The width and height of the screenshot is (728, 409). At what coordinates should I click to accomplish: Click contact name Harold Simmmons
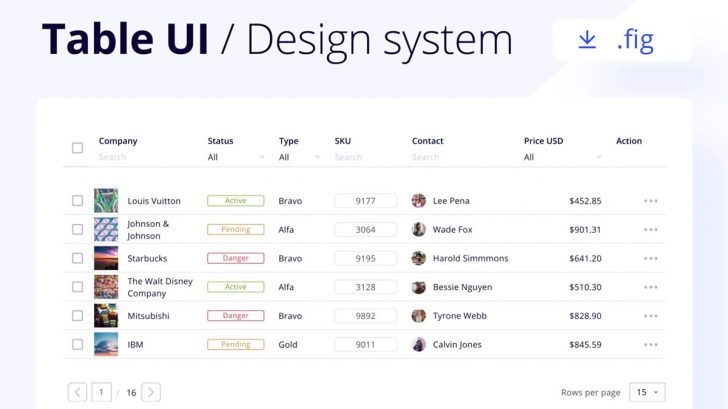tap(470, 259)
